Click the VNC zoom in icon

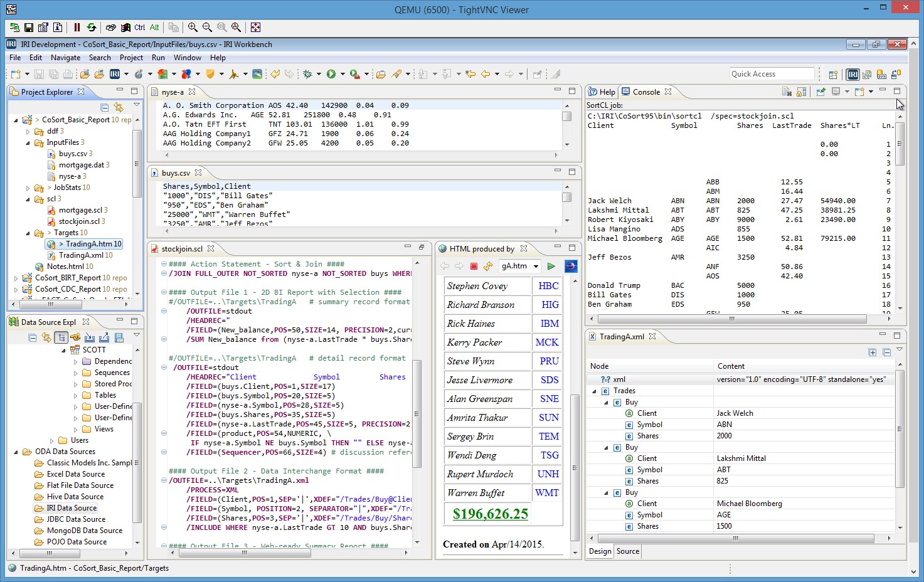[193, 28]
